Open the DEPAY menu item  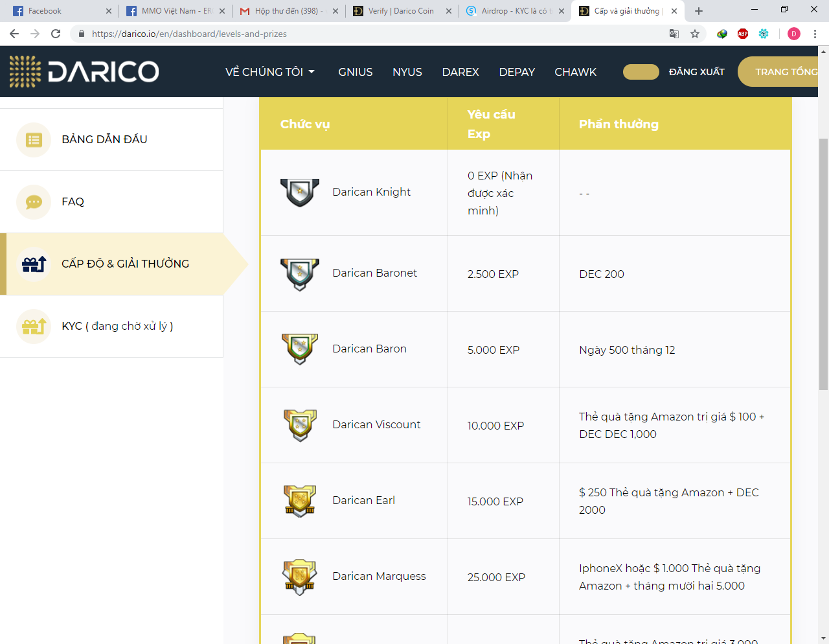point(517,72)
